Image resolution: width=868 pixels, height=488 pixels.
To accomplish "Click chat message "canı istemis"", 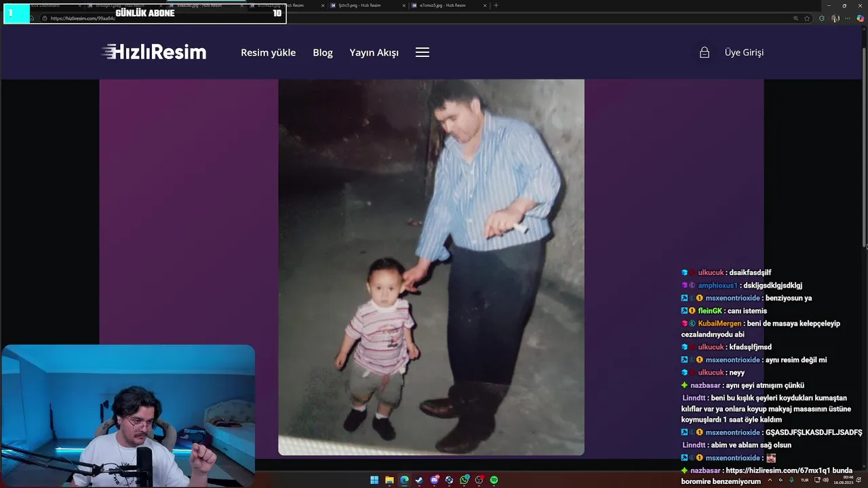I will [x=747, y=310].
